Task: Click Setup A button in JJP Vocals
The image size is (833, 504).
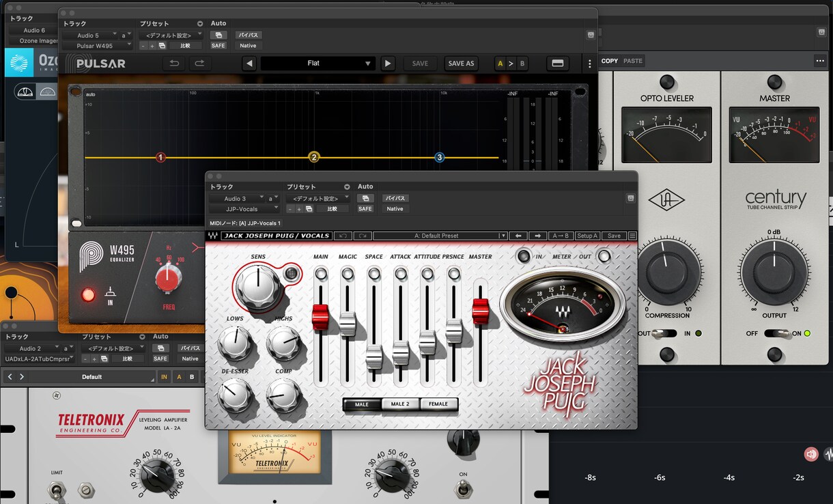Action: (587, 236)
